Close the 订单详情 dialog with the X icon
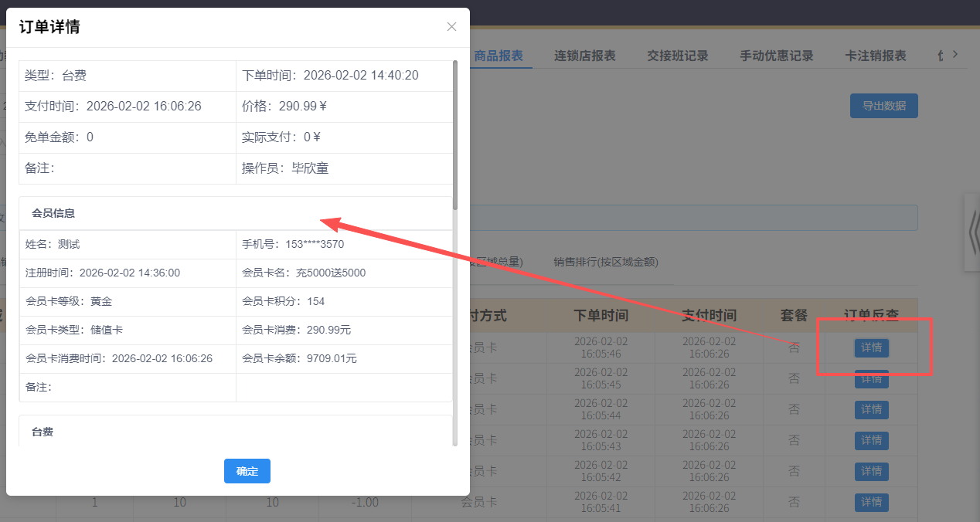 [x=451, y=26]
